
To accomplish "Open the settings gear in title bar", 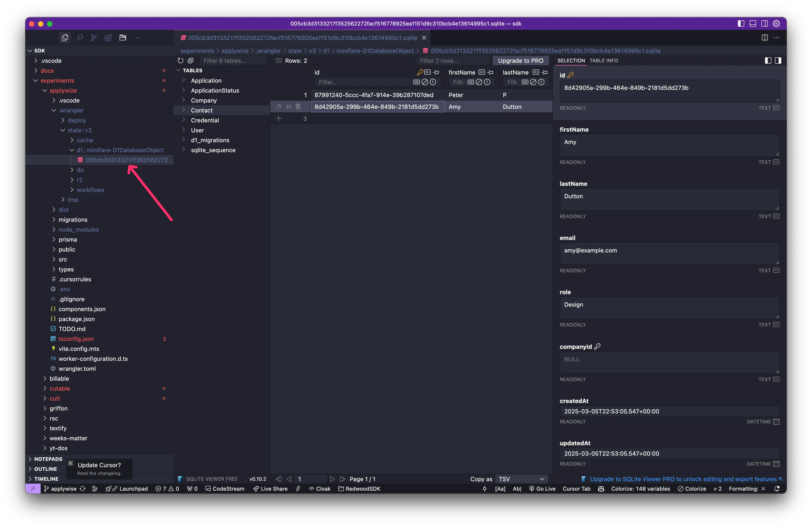I will coord(776,23).
